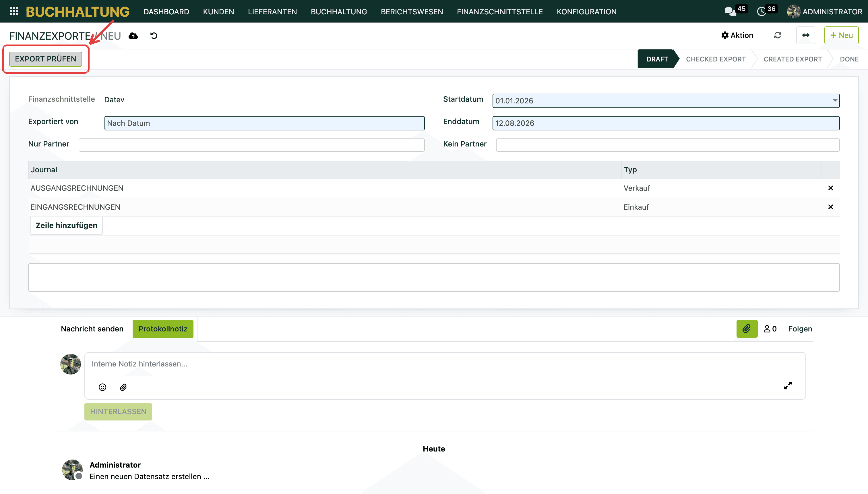Click the + Neu button

pyautogui.click(x=841, y=35)
